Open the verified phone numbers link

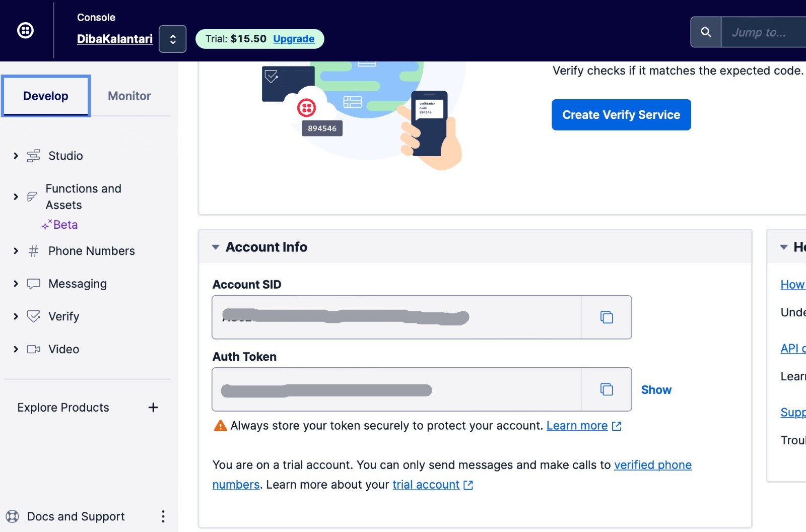pyautogui.click(x=653, y=465)
